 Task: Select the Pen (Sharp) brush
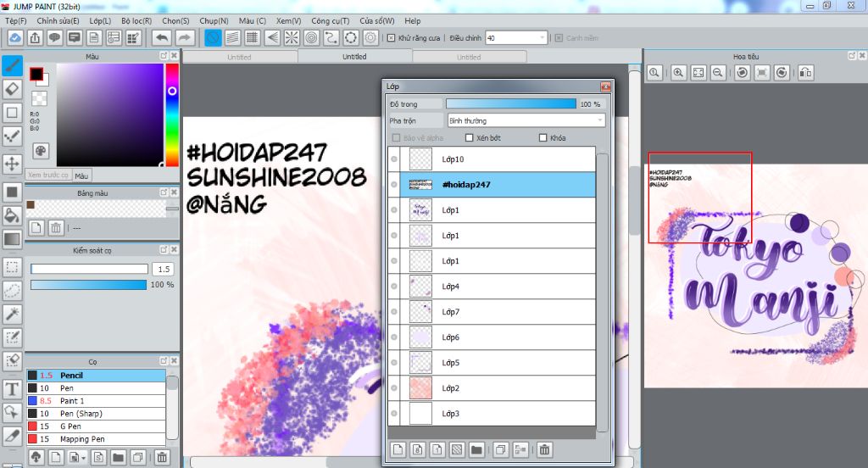[x=96, y=414]
